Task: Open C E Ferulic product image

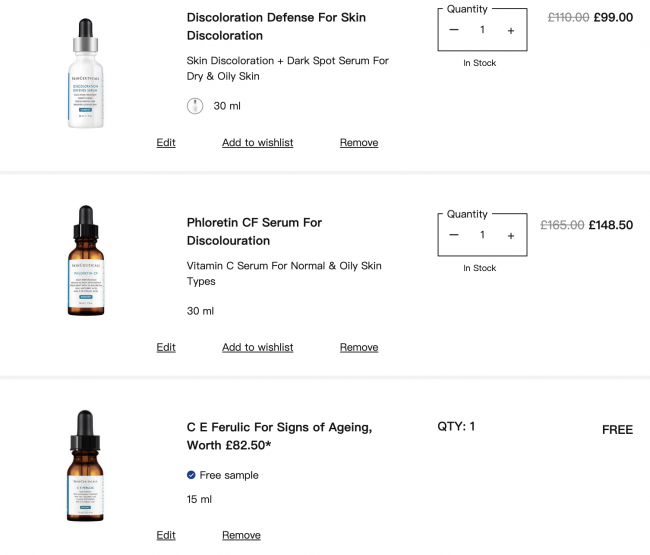Action: pos(85,465)
